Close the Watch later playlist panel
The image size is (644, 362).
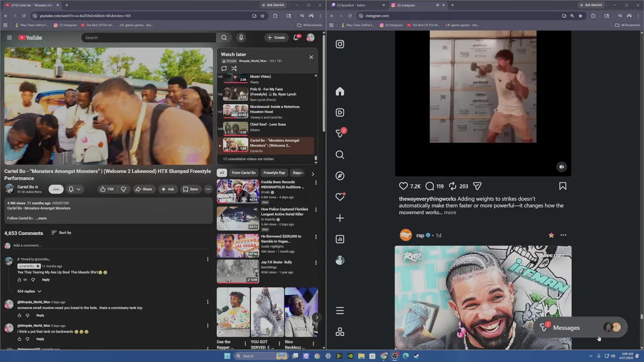click(311, 57)
